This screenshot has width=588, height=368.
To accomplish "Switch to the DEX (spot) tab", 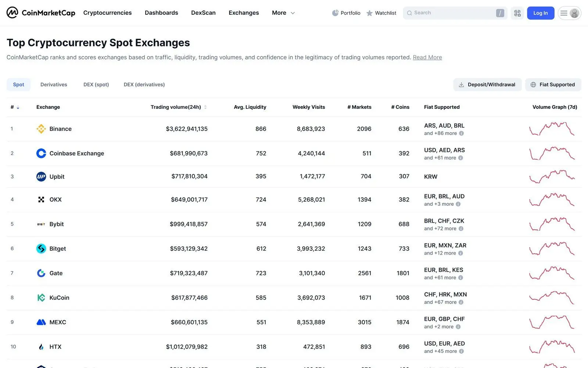I will coord(96,85).
